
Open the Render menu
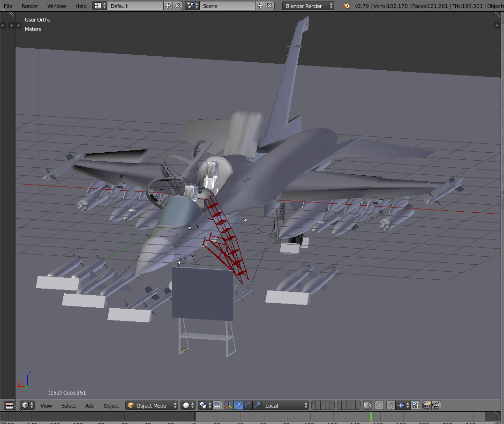(30, 6)
